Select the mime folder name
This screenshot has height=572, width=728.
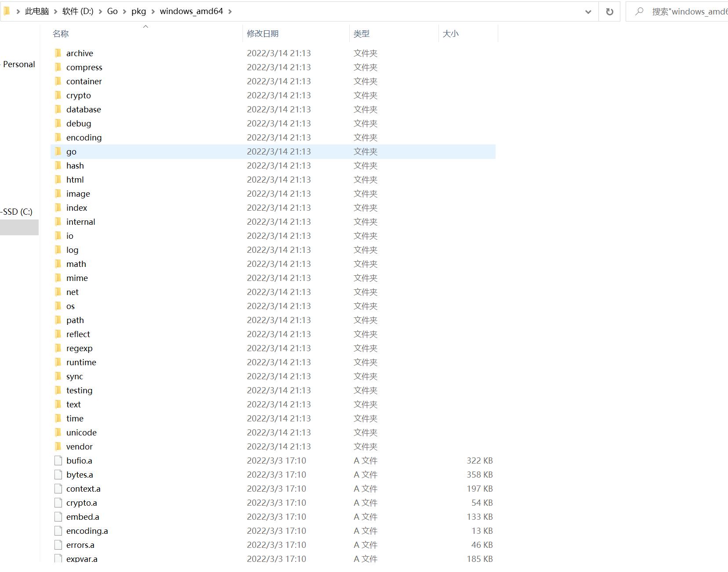77,278
